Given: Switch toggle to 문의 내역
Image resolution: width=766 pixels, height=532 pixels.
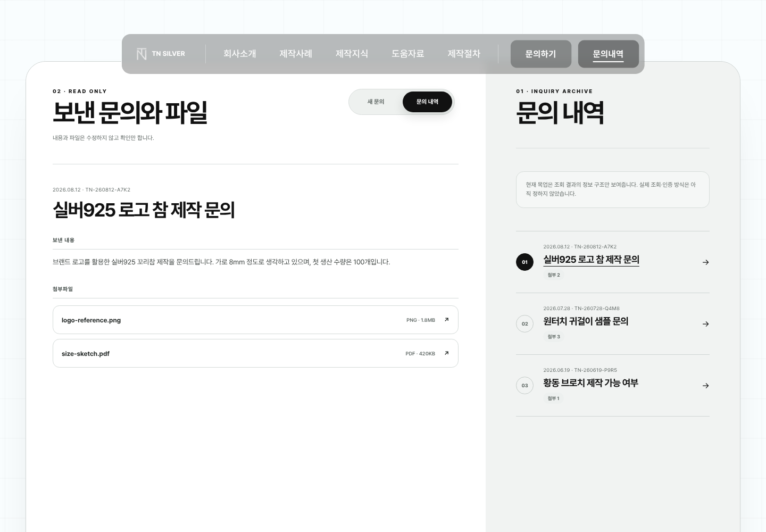Looking at the screenshot, I should (427, 102).
